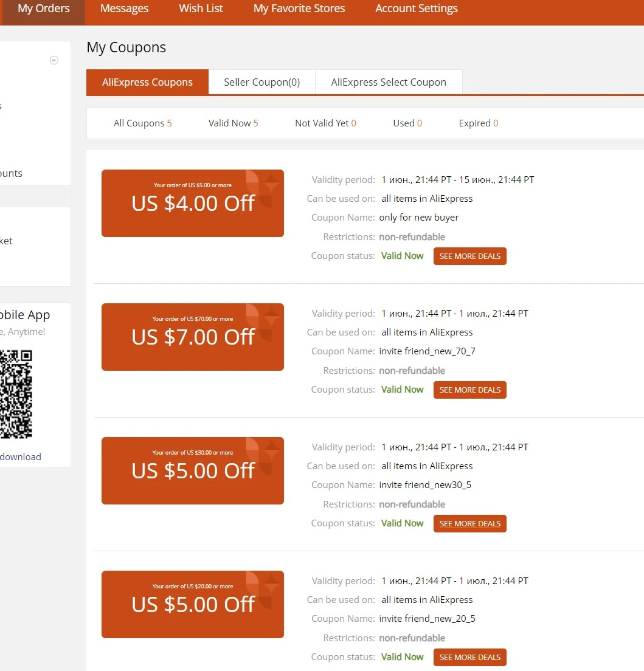Screen dimensions: 644x671
Task: Open Account Settings
Action: point(416,9)
